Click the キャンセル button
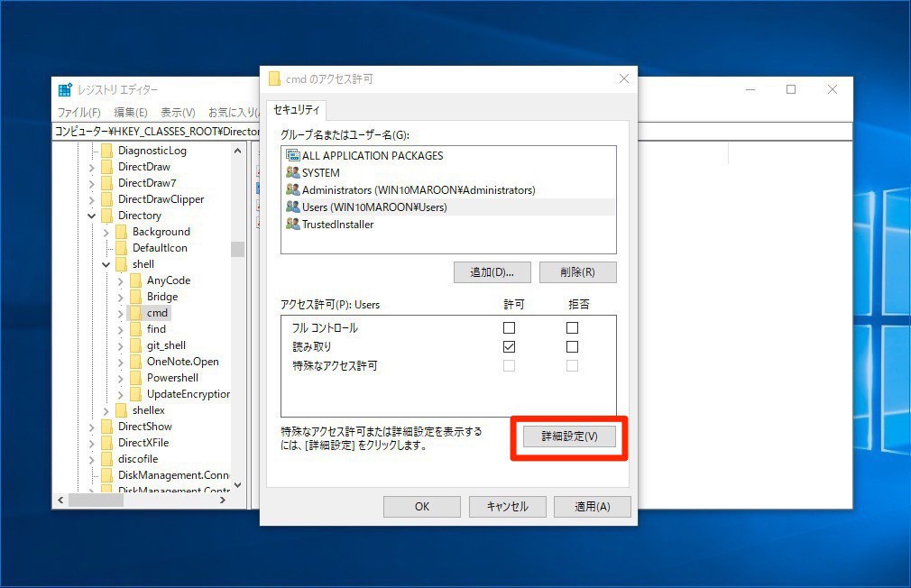911x588 pixels. tap(507, 507)
